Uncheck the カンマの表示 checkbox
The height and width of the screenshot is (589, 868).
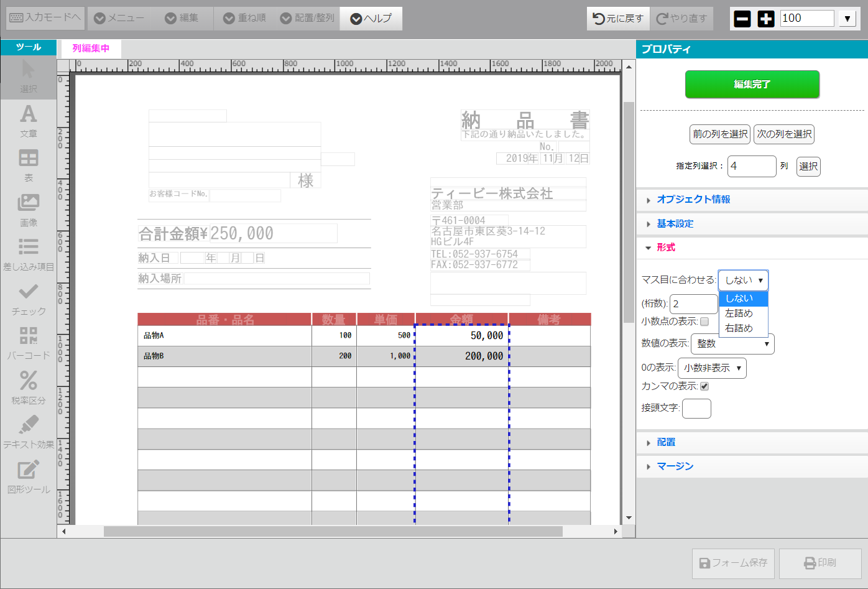[704, 386]
